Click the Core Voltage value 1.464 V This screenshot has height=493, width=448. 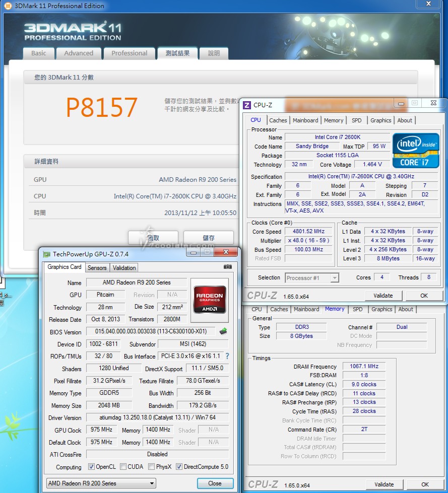372,164
